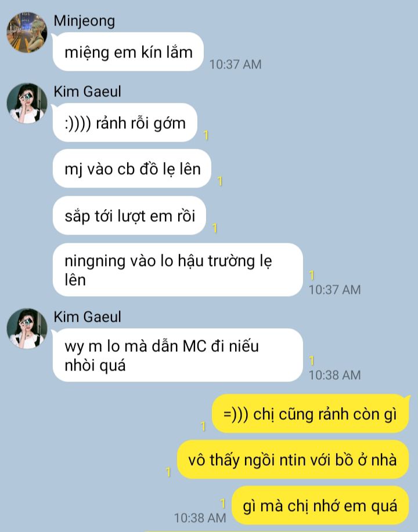
Task: Tap yellow 'vô thấy ngồi ntin' message
Action: pyautogui.click(x=293, y=459)
